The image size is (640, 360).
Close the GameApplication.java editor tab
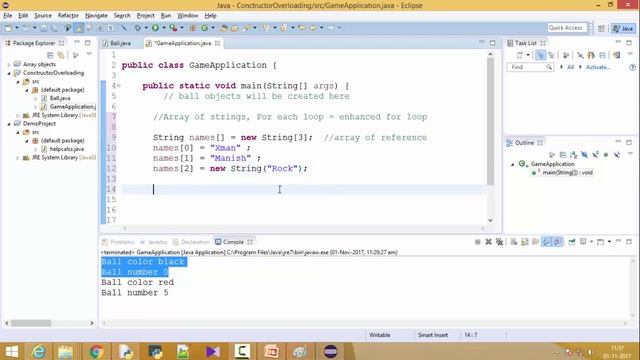(218, 43)
